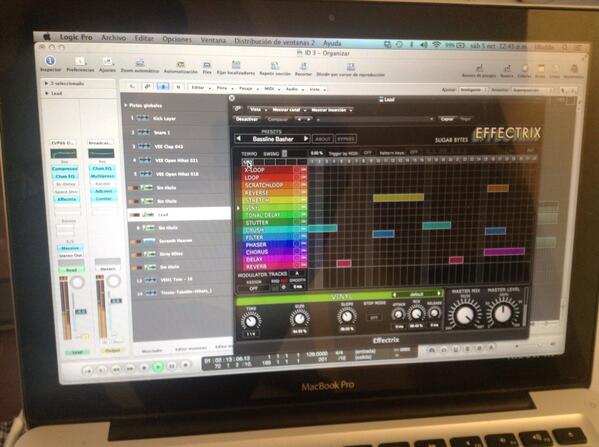Toggle the REVERB effect track on button
599x447 pixels.
click(x=304, y=266)
